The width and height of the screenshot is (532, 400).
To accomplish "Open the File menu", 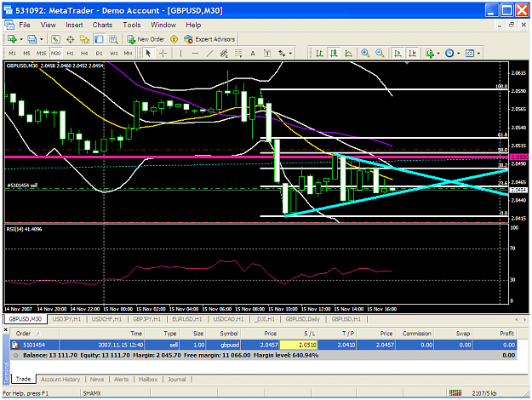I will (x=25, y=25).
